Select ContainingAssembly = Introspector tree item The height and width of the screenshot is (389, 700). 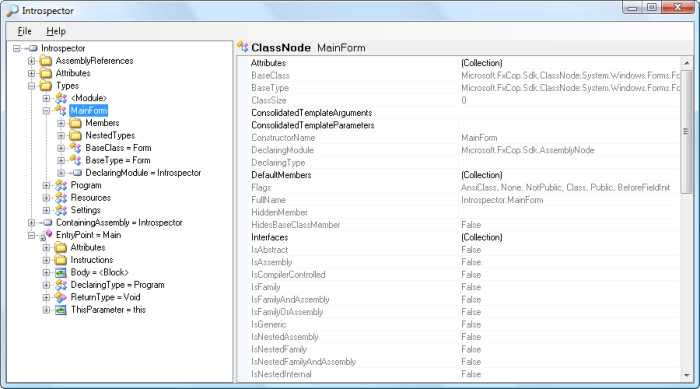coord(119,222)
